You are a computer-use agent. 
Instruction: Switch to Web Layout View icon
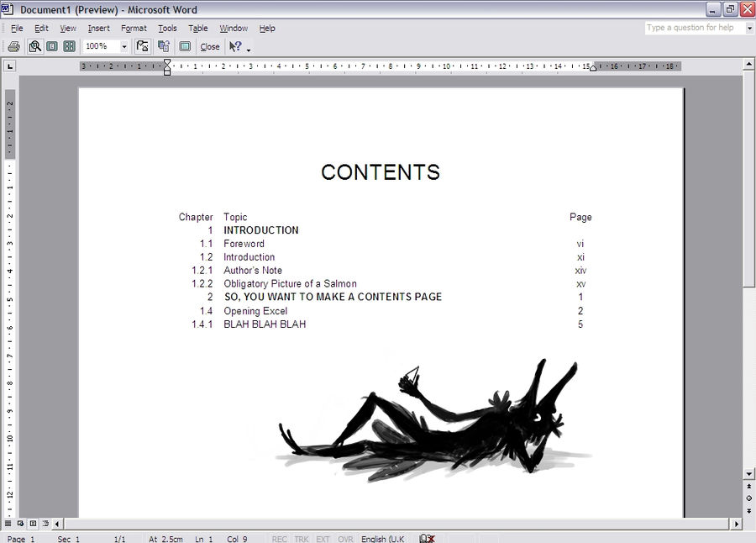coord(20,523)
